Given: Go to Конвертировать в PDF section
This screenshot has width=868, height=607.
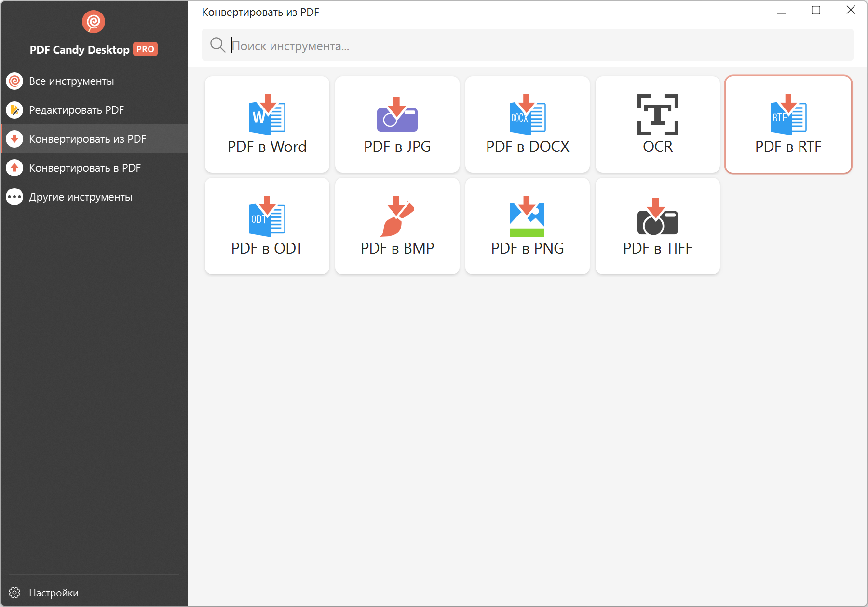Looking at the screenshot, I should pyautogui.click(x=94, y=168).
